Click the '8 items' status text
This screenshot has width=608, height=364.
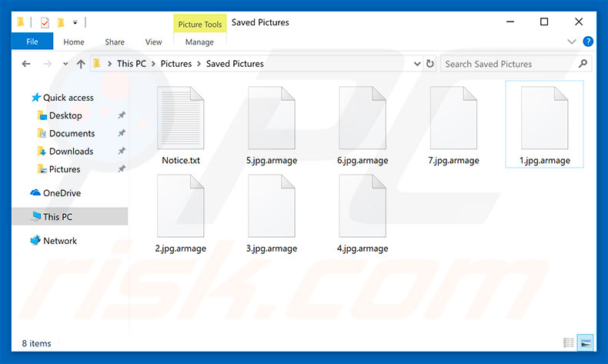(36, 343)
